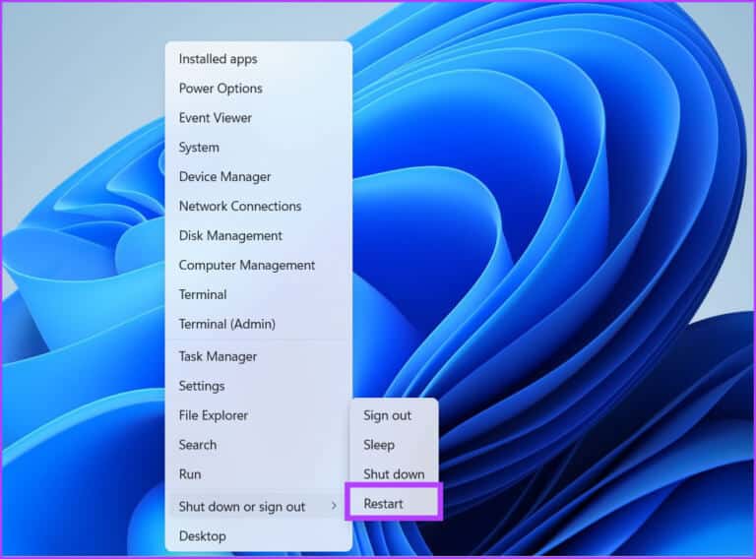This screenshot has width=756, height=559.
Task: Select the Search entry
Action: (259, 445)
